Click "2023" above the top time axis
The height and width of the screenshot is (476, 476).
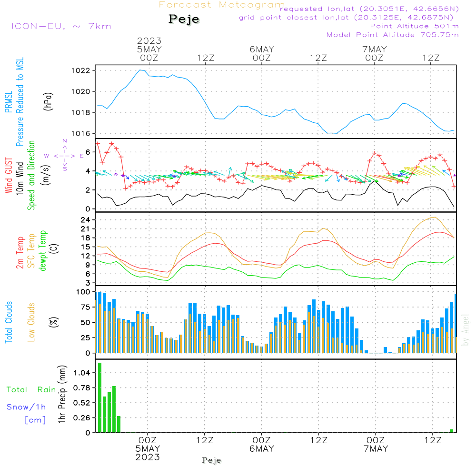pyautogui.click(x=149, y=40)
